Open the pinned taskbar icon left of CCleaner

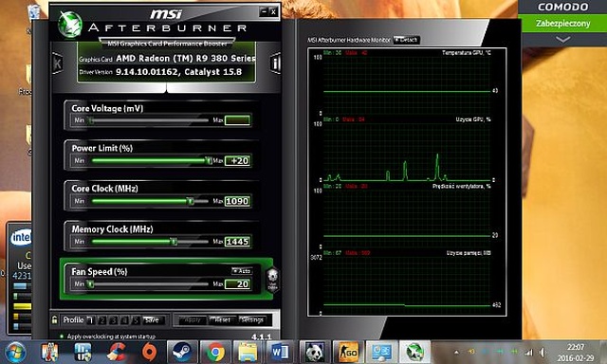pos(83,352)
